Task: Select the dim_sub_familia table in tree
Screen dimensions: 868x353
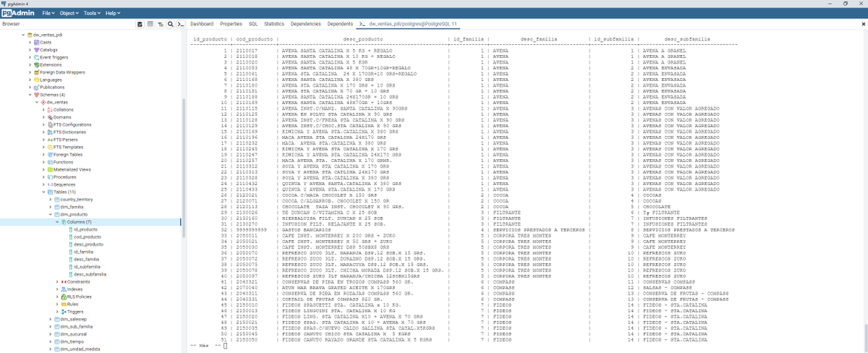Action: 77,326
